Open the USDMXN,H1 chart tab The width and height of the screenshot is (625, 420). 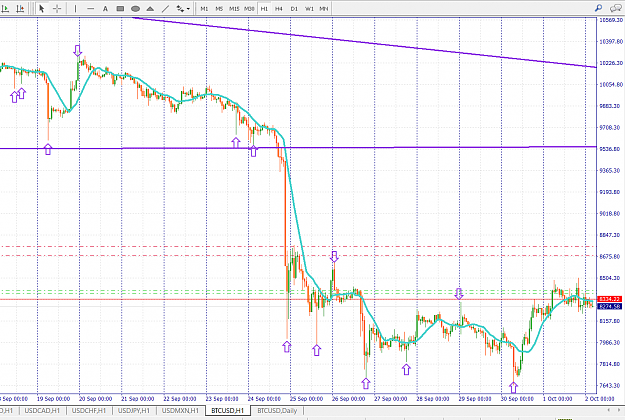tap(180, 410)
